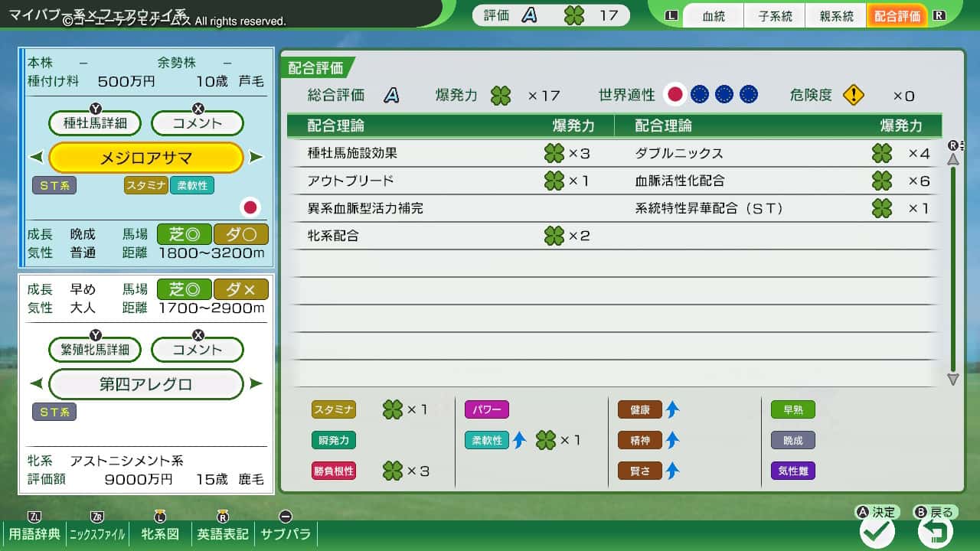Select the 芝◎ turf aptitude badge
Screen dimensions: 980x551
[x=184, y=235]
